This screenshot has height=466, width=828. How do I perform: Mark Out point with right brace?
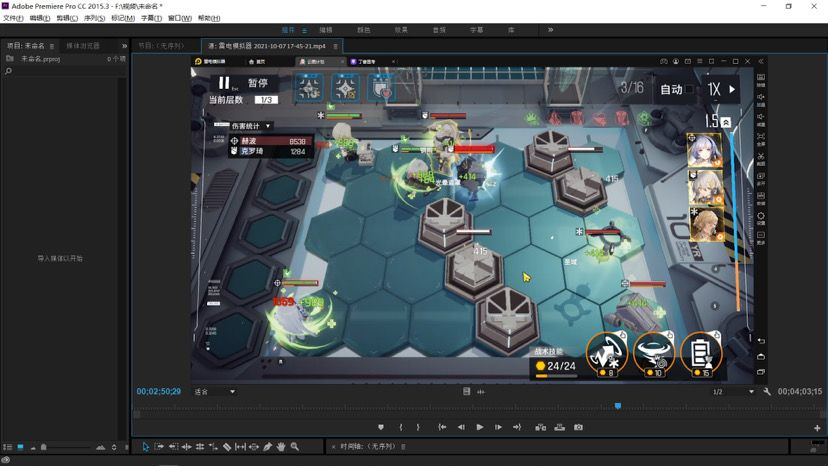[x=418, y=427]
